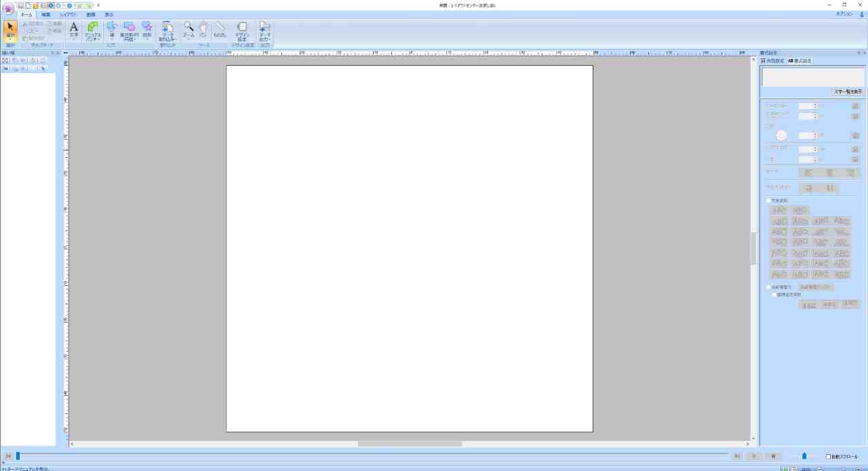Click the help icon in the top-right corner
Screen dimensions: 868x471
[x=862, y=14]
